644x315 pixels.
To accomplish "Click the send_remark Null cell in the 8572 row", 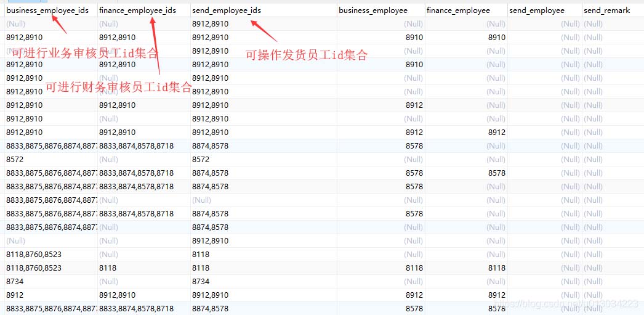I will click(613, 160).
